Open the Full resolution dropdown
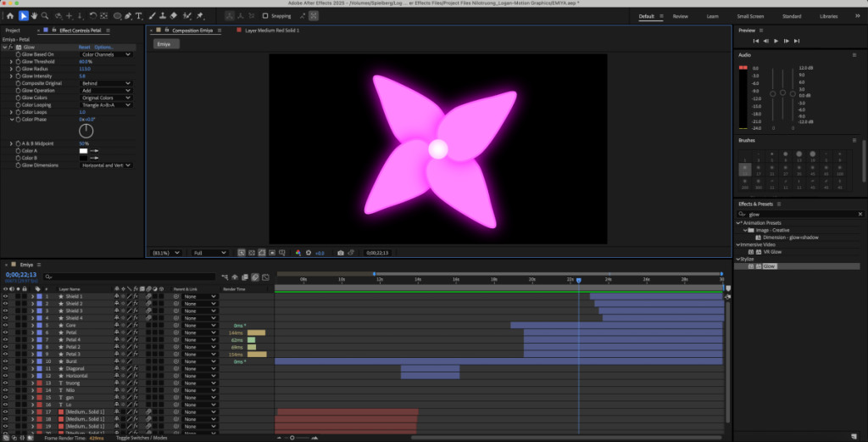868x442 pixels. tap(209, 253)
